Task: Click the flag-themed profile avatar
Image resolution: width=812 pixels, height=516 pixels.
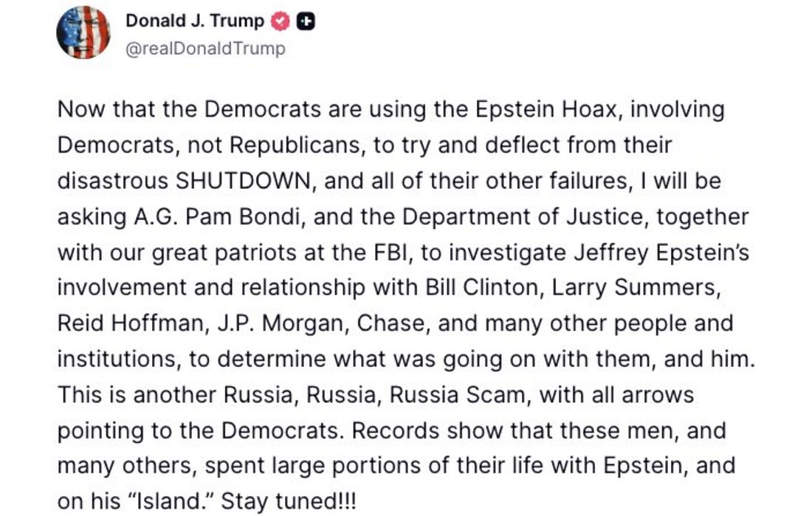Action: pos(83,32)
